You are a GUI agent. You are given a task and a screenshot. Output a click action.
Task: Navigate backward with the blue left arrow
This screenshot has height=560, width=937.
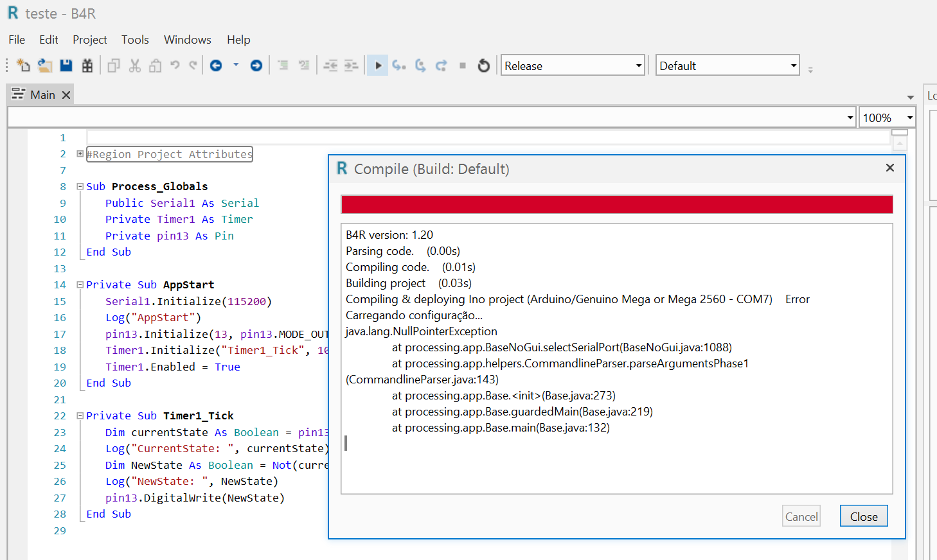tap(216, 66)
